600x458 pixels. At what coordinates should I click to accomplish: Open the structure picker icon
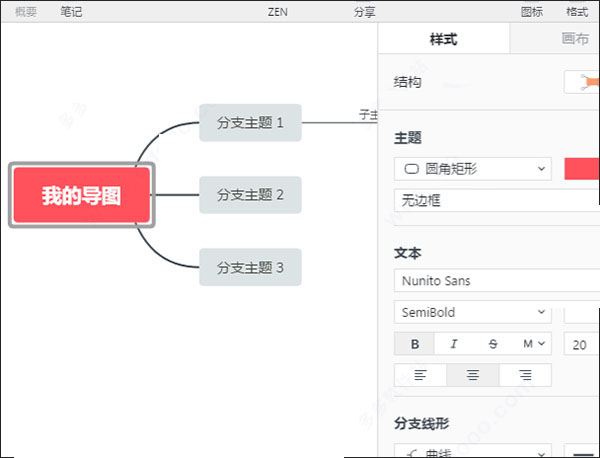582,82
